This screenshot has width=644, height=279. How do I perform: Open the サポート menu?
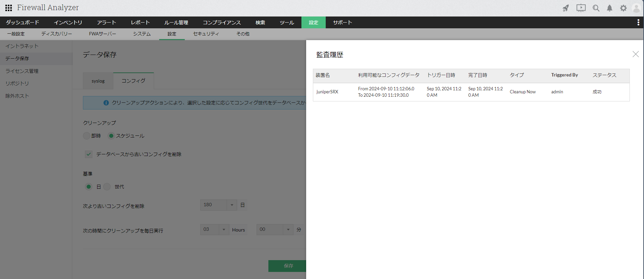coord(343,23)
